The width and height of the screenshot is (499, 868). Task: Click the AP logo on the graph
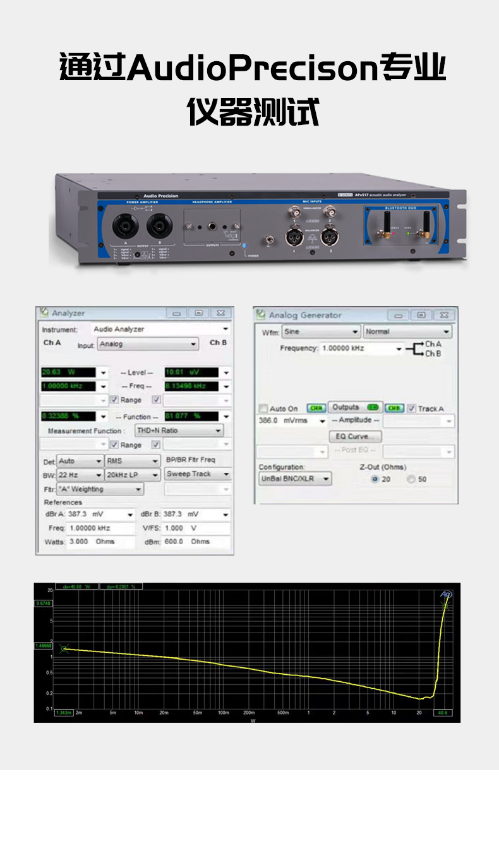(446, 594)
